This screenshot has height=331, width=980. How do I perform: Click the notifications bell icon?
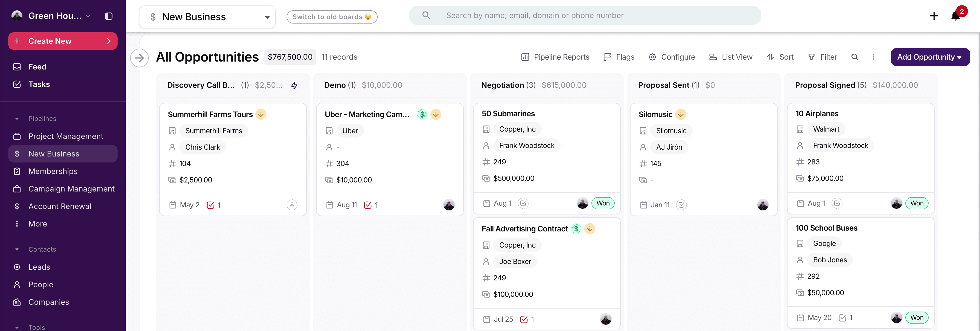pyautogui.click(x=955, y=16)
